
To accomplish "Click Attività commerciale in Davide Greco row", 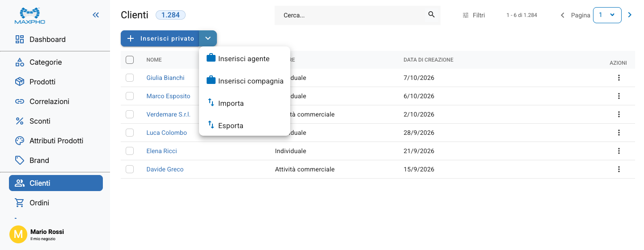I will pyautogui.click(x=305, y=169).
